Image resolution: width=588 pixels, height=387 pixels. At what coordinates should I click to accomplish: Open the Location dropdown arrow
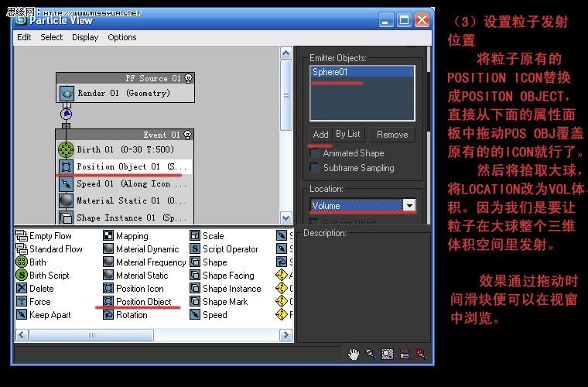(409, 206)
